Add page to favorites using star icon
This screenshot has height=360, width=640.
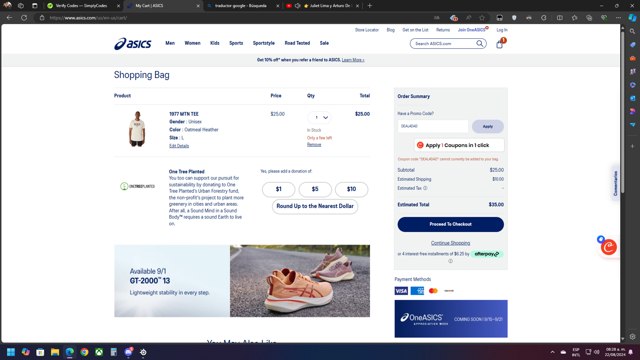[482, 18]
